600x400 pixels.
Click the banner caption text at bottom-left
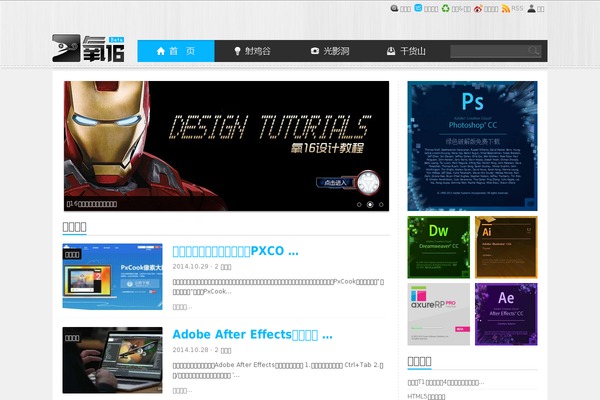pyautogui.click(x=92, y=204)
